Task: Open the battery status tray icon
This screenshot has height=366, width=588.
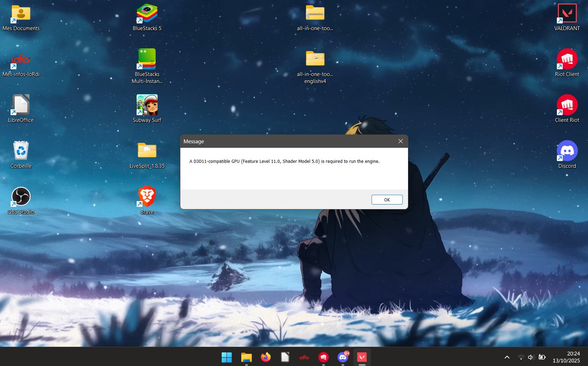Action: 542,357
